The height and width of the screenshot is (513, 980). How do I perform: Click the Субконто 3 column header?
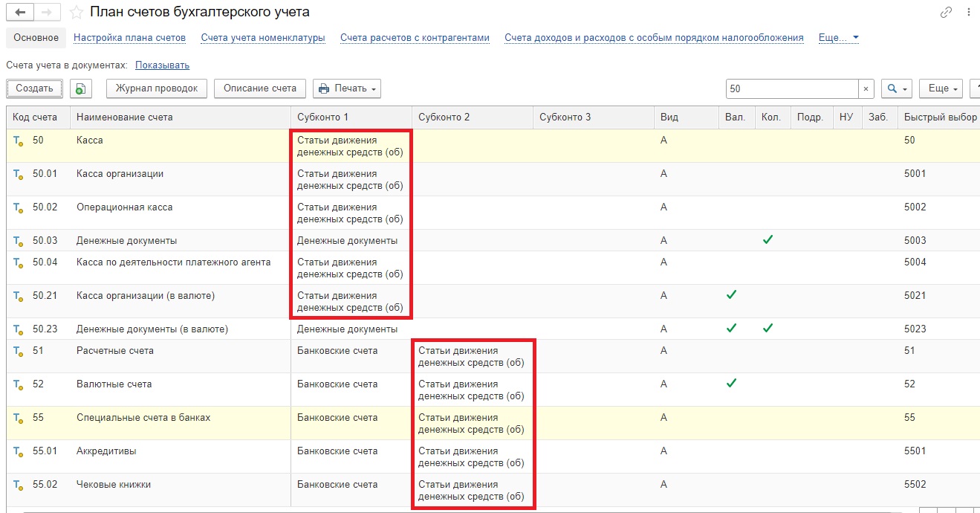pos(594,117)
